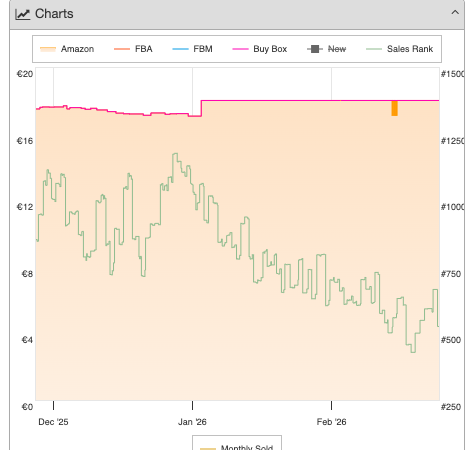This screenshot has width=474, height=450.
Task: Click the #250 sales rank axis label
Action: coord(451,407)
